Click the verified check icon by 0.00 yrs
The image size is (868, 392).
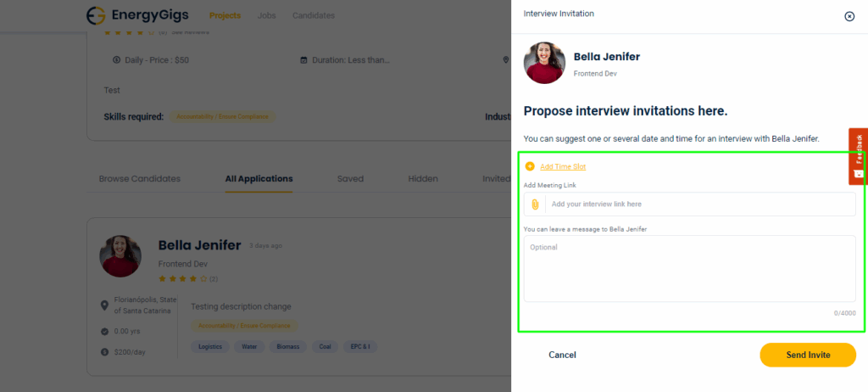(x=104, y=331)
